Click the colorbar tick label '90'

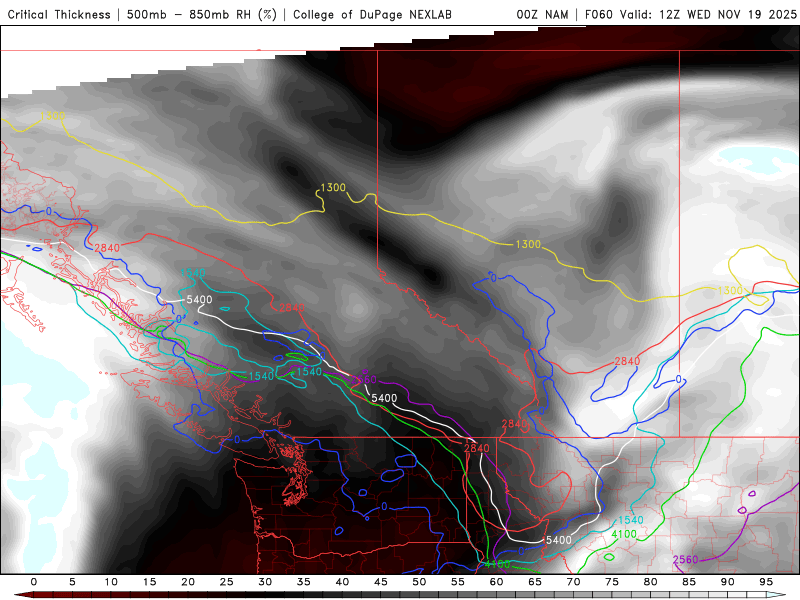click(x=727, y=582)
